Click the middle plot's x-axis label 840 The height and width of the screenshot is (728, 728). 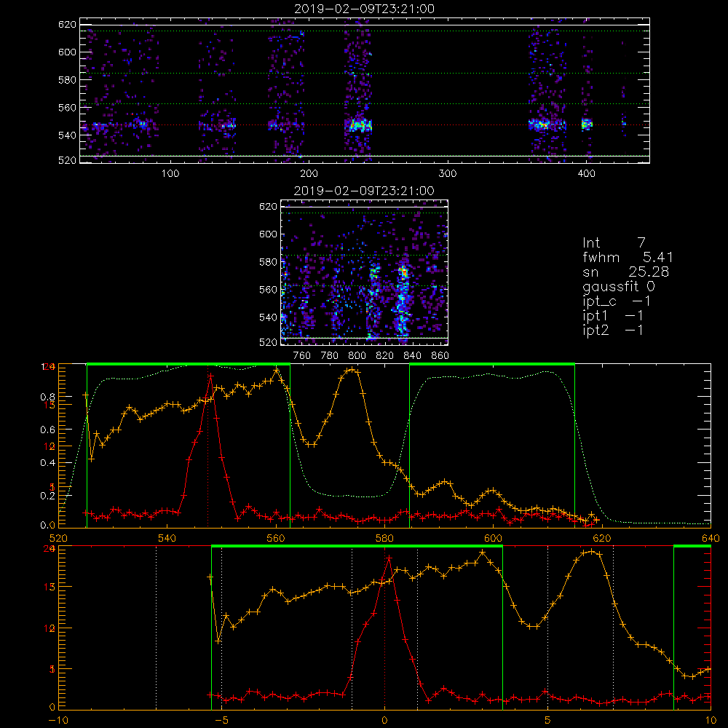412,356
